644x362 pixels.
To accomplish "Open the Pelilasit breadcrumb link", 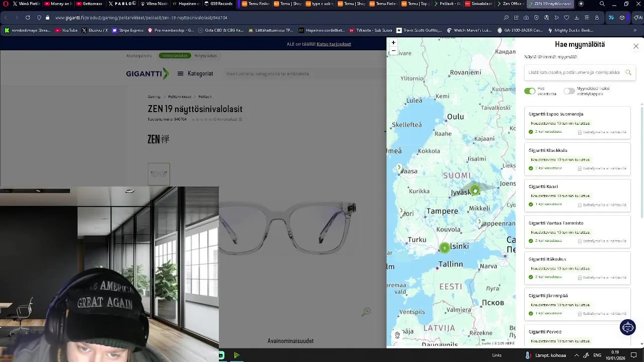I will [205, 97].
